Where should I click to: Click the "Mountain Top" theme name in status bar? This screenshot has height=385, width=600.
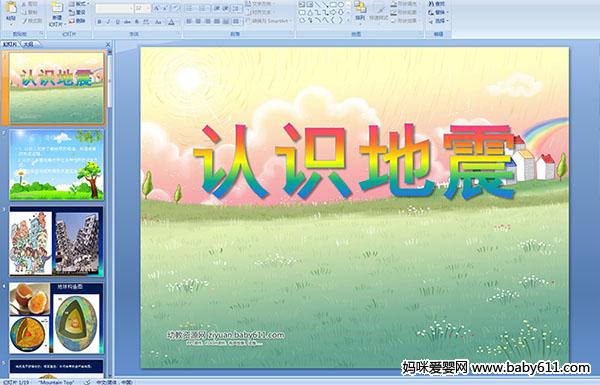click(x=56, y=382)
